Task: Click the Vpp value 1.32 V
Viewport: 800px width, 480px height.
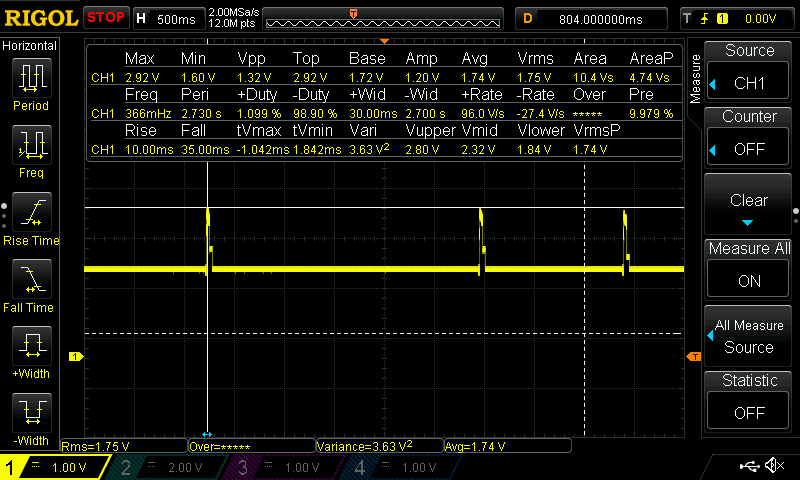Action: tap(254, 78)
